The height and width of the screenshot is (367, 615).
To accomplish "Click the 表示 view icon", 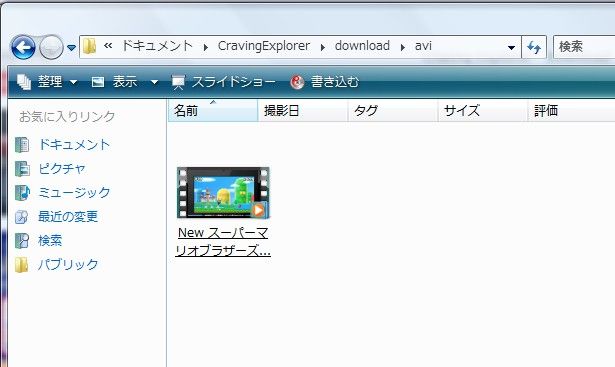I will tap(98, 82).
